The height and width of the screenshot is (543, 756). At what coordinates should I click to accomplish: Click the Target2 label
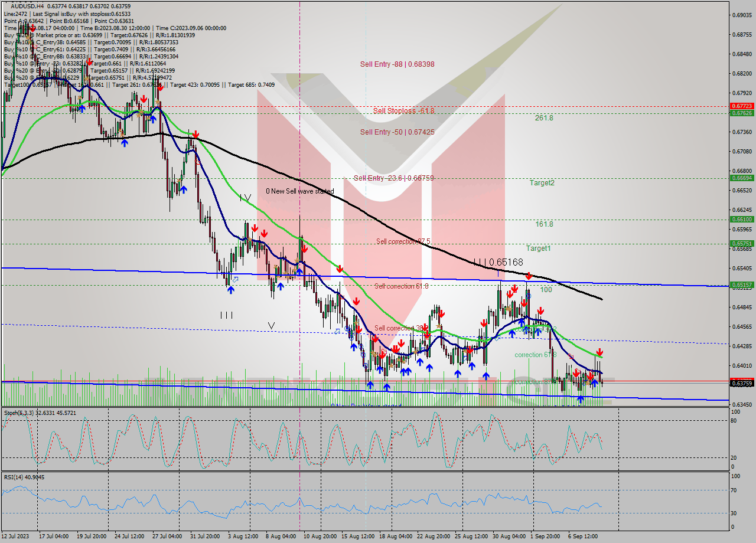point(542,183)
